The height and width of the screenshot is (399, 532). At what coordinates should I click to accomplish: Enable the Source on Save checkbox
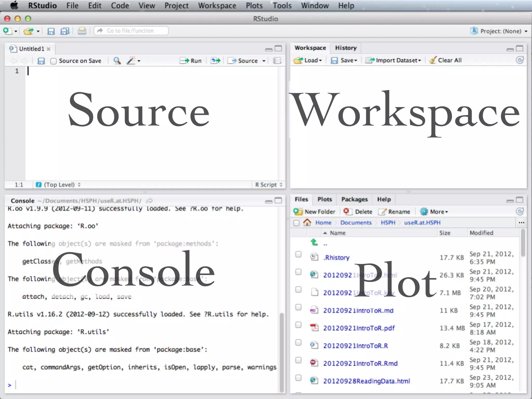[54, 61]
